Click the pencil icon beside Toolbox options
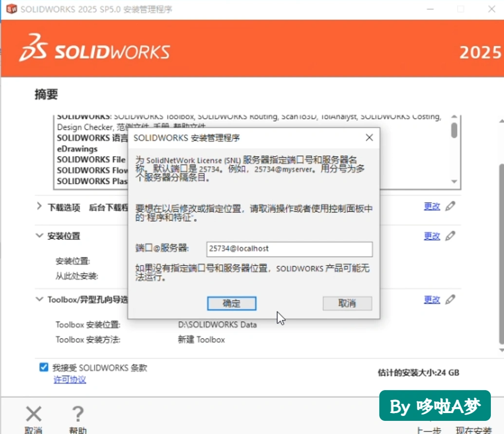The image size is (504, 434). pyautogui.click(x=450, y=300)
